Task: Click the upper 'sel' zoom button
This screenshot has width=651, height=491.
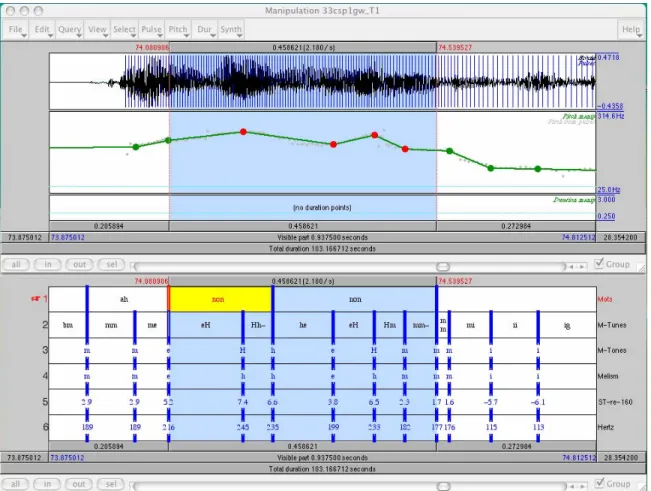Action: point(111,264)
